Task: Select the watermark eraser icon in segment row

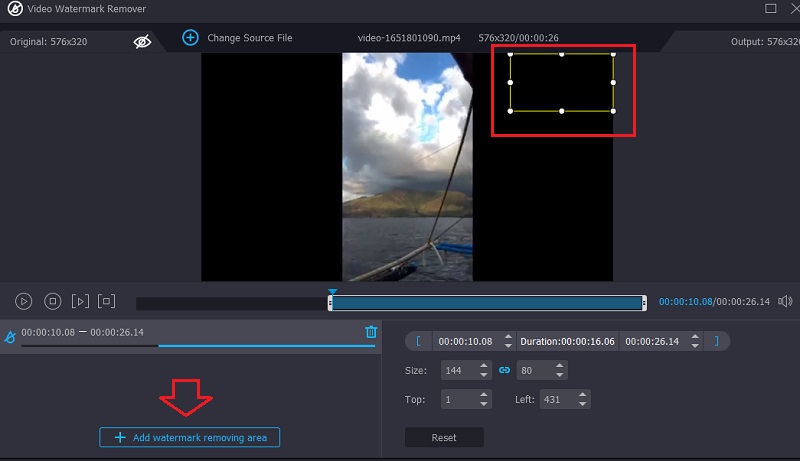Action: click(x=10, y=337)
